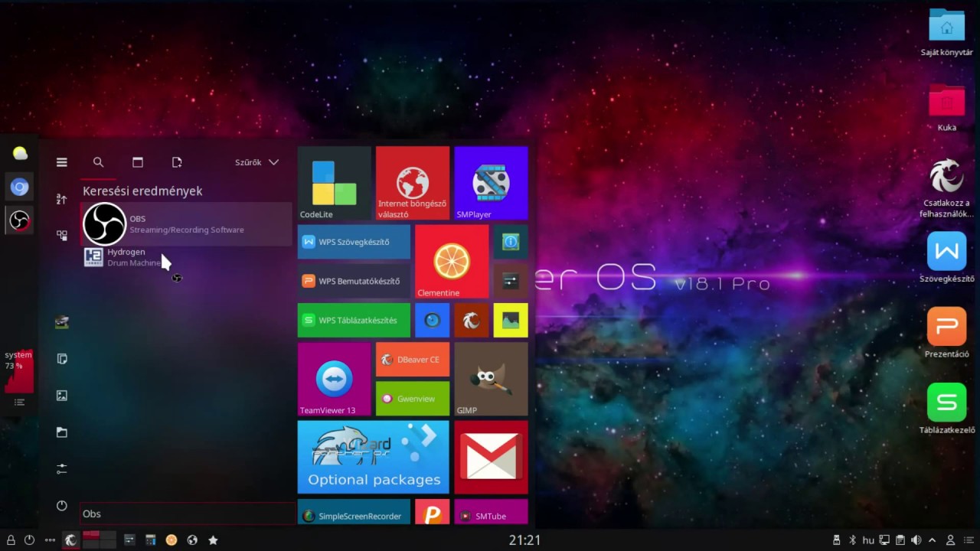980x551 pixels.
Task: Click the alphabetical sort icon in sidebar
Action: [62, 199]
